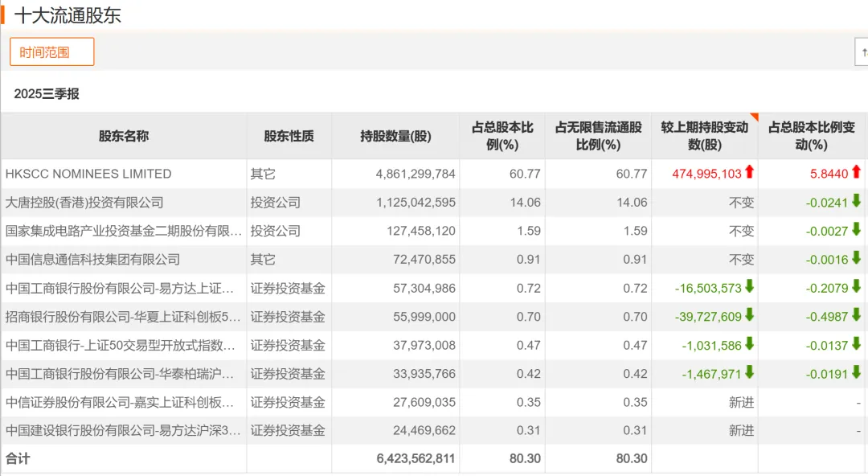Screen dimensions: 868x476
Task: Select HKSCC NOMINEES LIMITED shareholder name
Action: pos(88,174)
